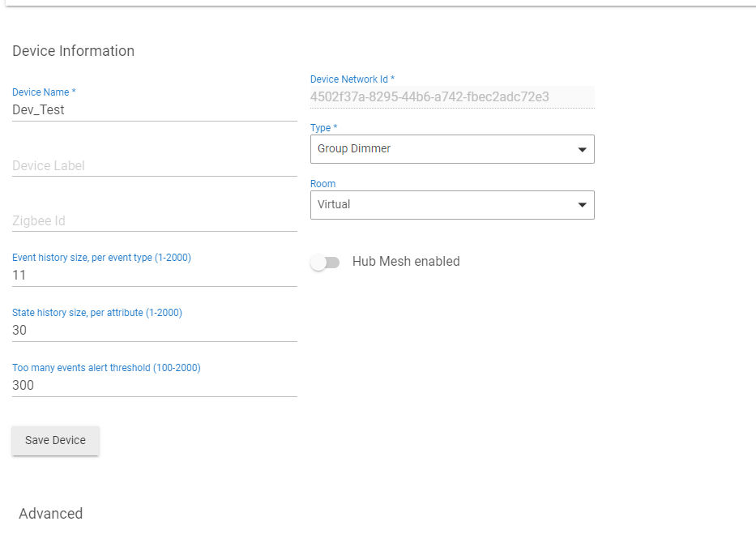Click the Event history size field
Screen dimensions: 756x547
[154, 276]
